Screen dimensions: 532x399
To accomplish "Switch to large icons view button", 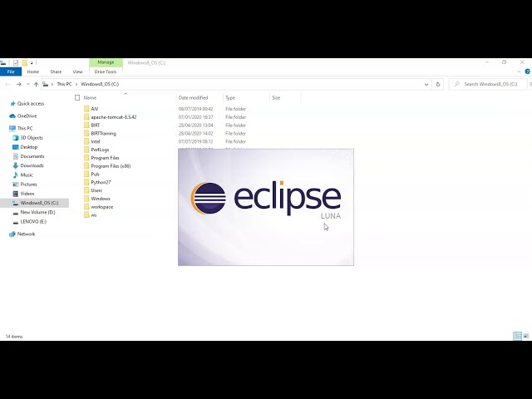I will 526,336.
